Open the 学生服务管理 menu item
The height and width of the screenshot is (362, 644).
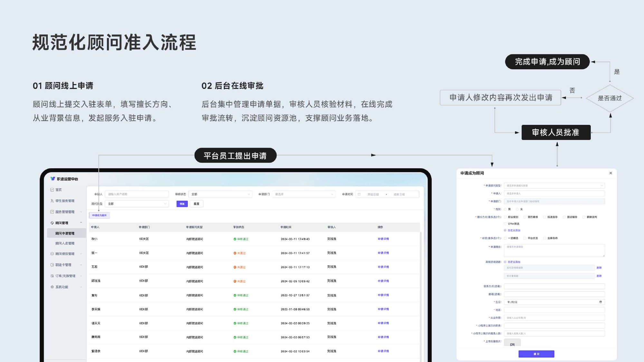[65, 201]
